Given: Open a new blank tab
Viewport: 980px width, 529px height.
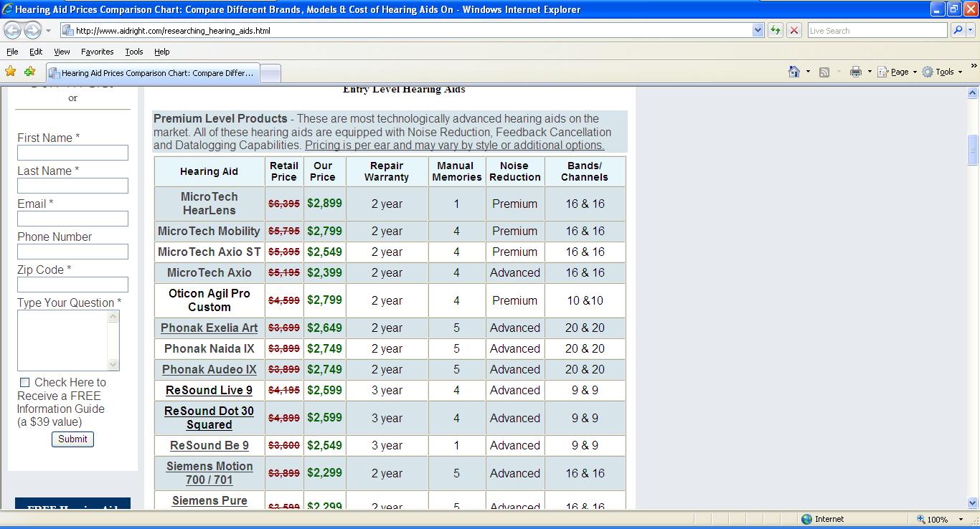Looking at the screenshot, I should pos(270,73).
